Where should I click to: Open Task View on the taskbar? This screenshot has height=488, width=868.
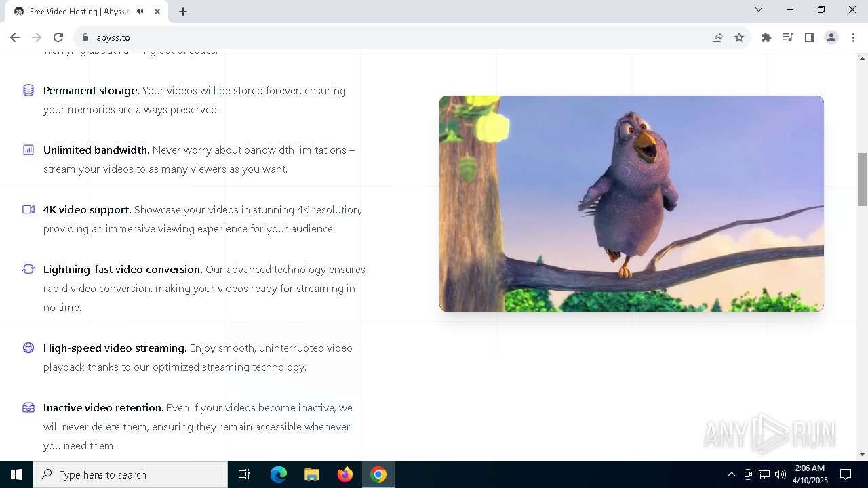pos(244,474)
